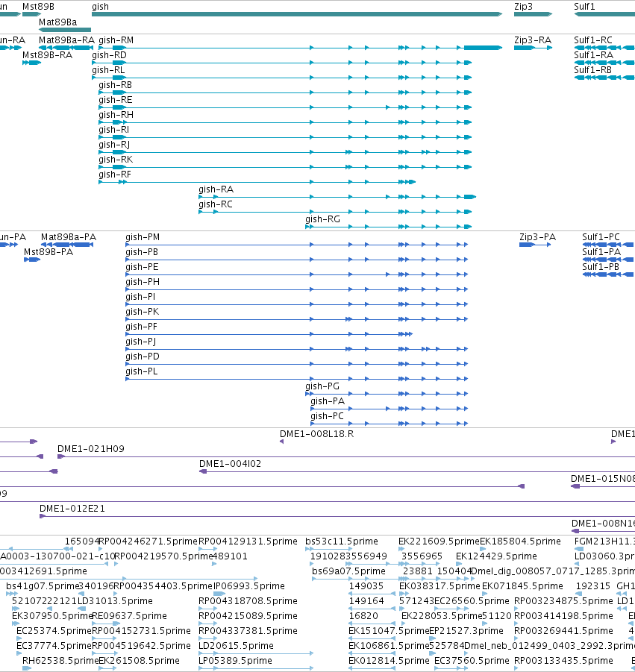Select the gish-RK transcript
Viewport: 635px width, 672px height.
(x=285, y=167)
